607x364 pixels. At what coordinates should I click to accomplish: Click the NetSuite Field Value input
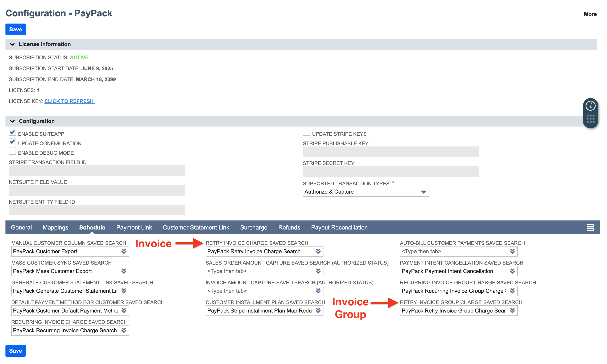97,190
